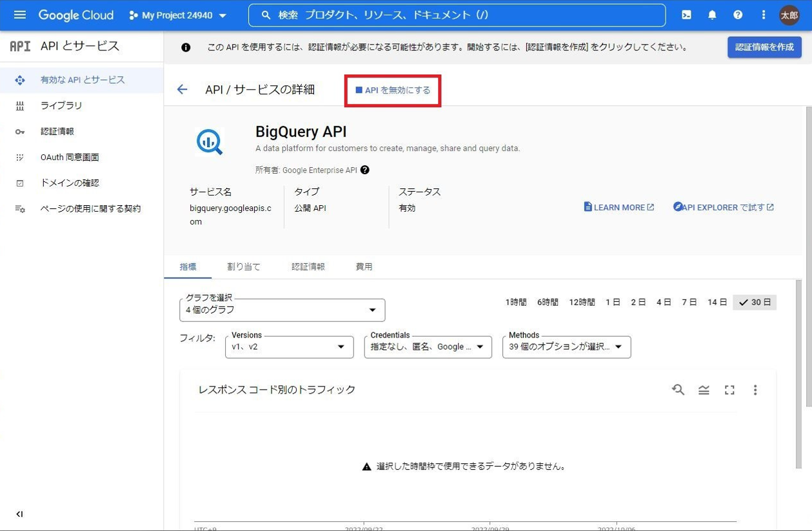Open OAuth 同意画面 in sidebar
This screenshot has width=812, height=531.
click(81, 157)
